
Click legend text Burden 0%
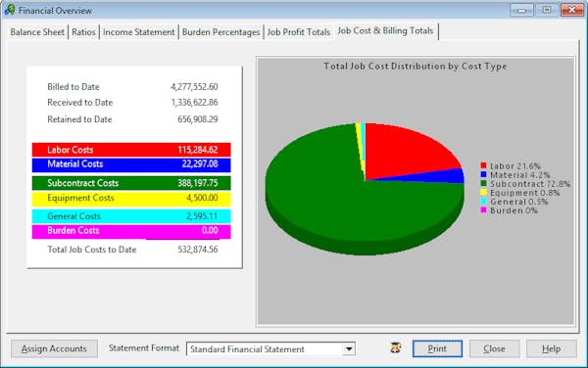pyautogui.click(x=514, y=210)
